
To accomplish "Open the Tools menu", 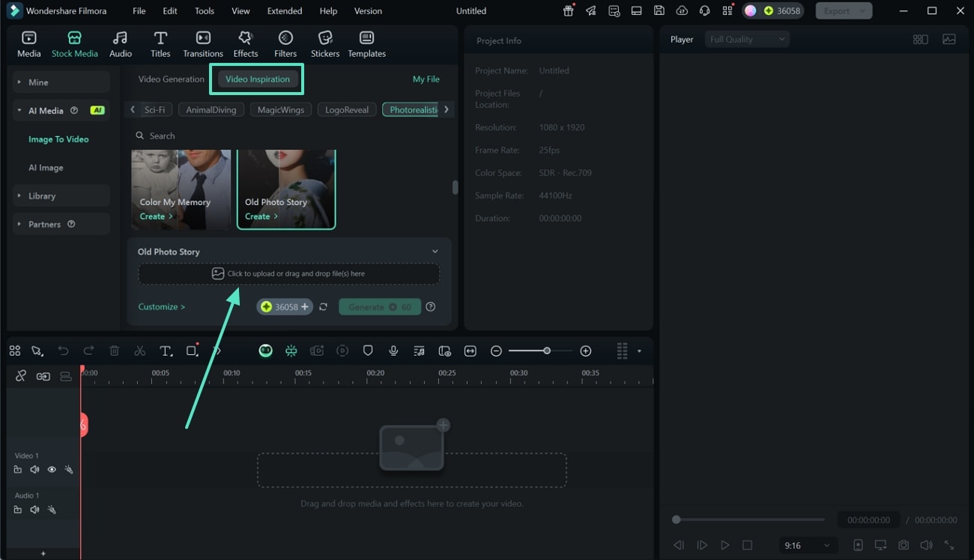I will [x=205, y=10].
